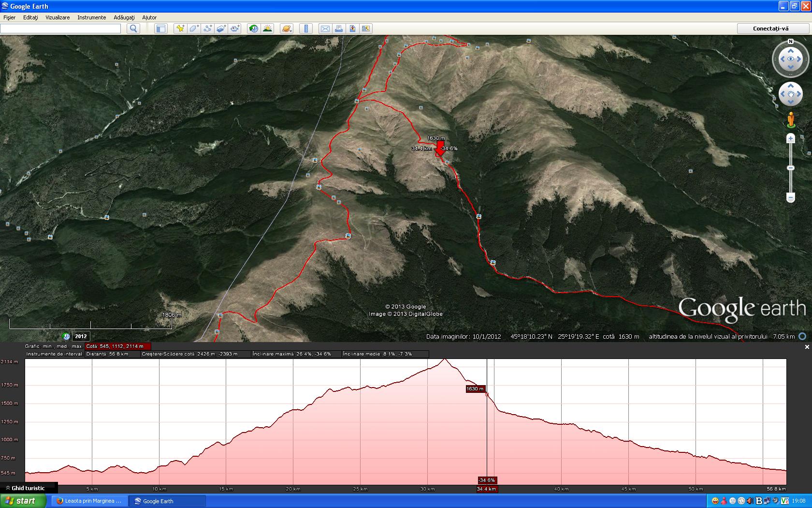Viewport: 812px width, 508px height.
Task: Open the Instrumente menu
Action: 91,17
